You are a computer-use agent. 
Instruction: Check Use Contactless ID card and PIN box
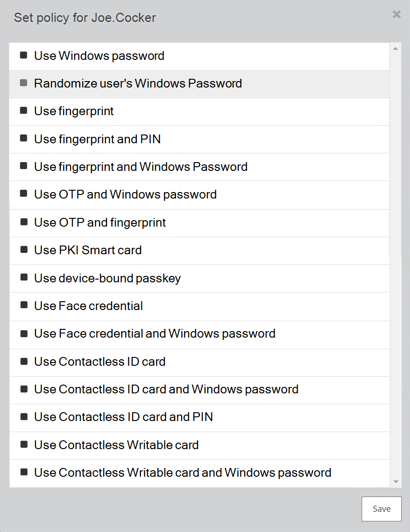pos(23,417)
